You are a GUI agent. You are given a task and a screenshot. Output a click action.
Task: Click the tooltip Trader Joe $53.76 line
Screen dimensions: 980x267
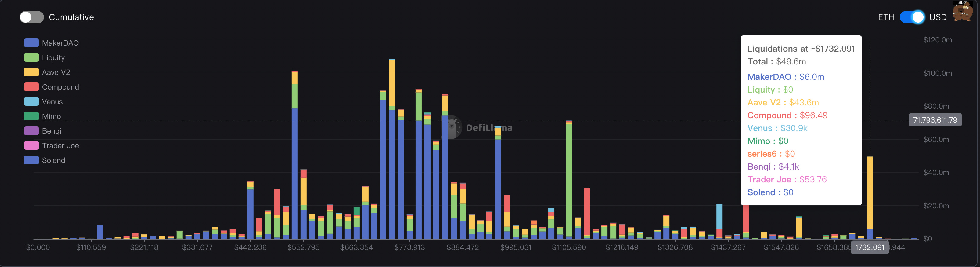pos(787,179)
